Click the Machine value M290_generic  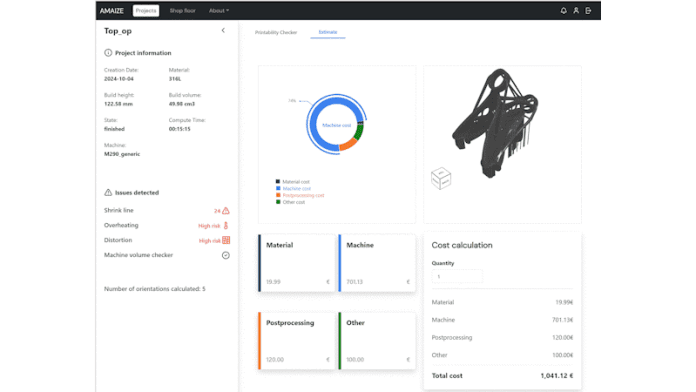point(122,154)
